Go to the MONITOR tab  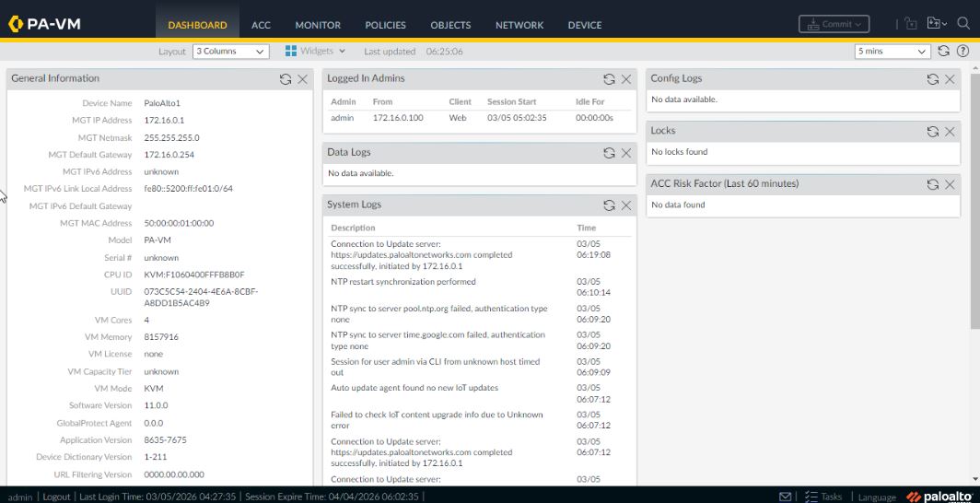pos(318,25)
